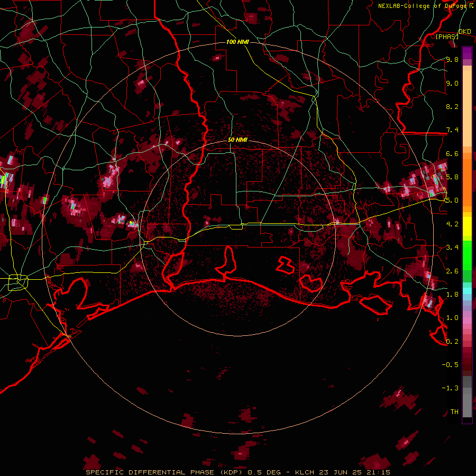Click the 3.4 value on the color scale
Viewport: 476px width, 476px height.
click(452, 248)
